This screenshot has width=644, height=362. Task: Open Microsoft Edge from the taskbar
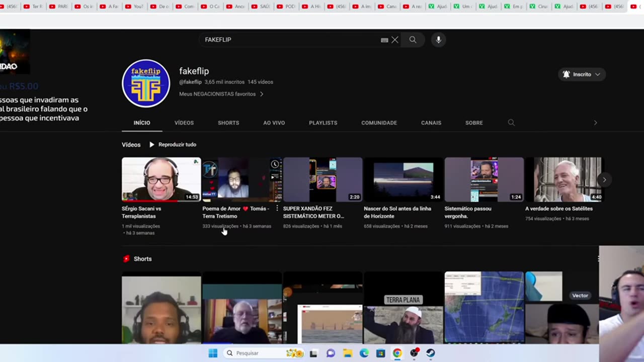point(364,353)
